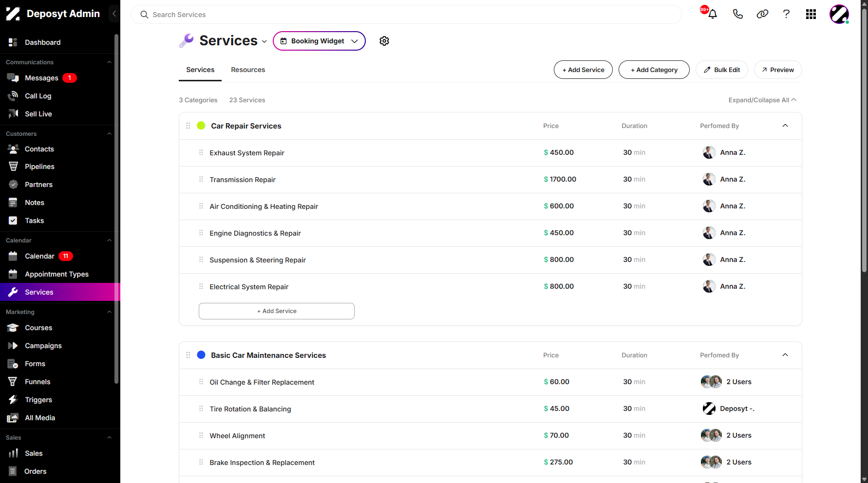Click the Notes icon in sidebar
The height and width of the screenshot is (483, 868).
click(13, 203)
